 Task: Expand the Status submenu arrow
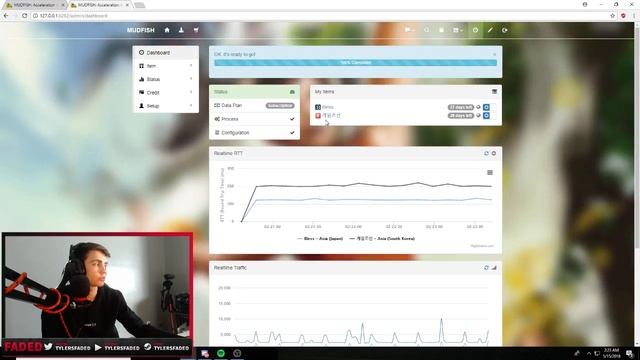pyautogui.click(x=191, y=79)
